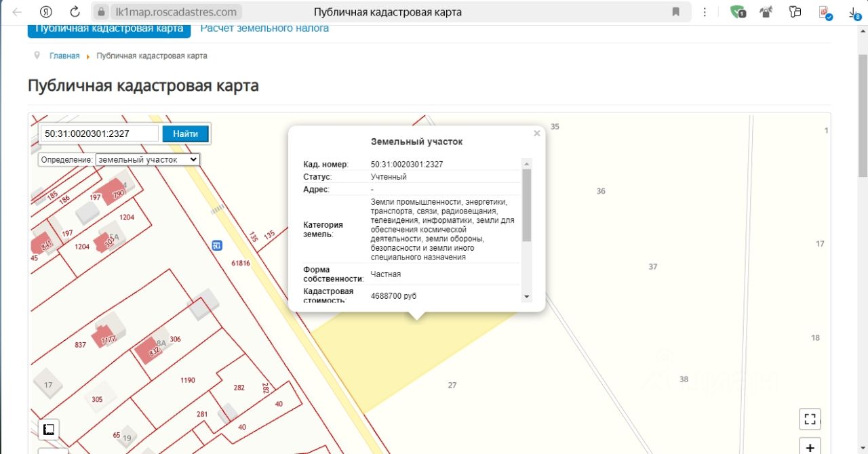This screenshot has height=454, width=868.
Task: Bookmark this page in the address bar
Action: (x=675, y=12)
